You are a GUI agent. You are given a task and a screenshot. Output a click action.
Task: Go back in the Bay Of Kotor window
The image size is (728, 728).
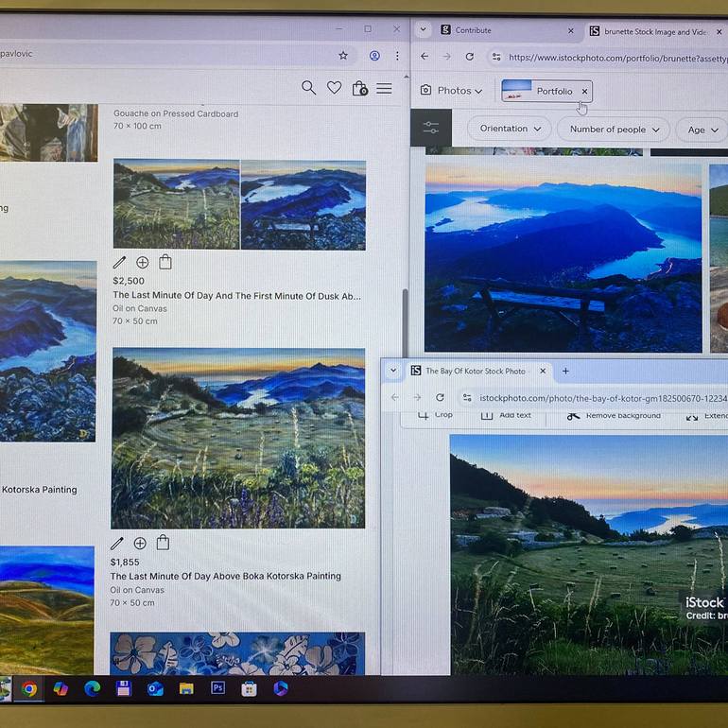(x=394, y=397)
